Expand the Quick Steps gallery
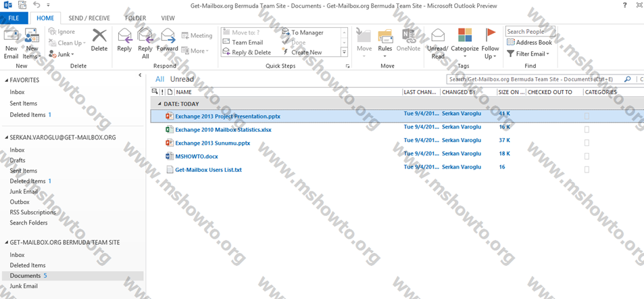644x299 pixels. 344,52
